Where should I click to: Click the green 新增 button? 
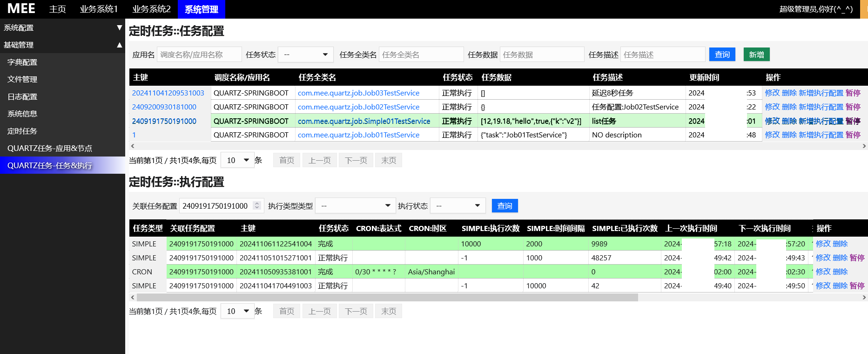pyautogui.click(x=757, y=54)
